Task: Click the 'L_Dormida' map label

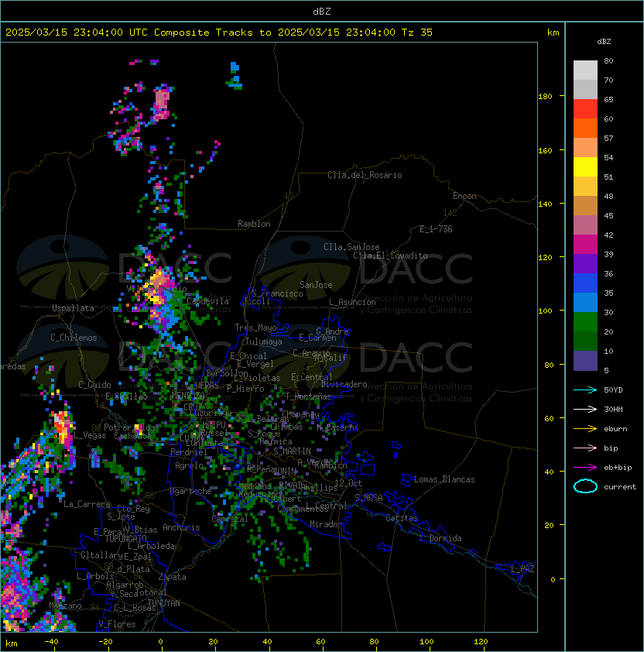Action: pyautogui.click(x=440, y=538)
